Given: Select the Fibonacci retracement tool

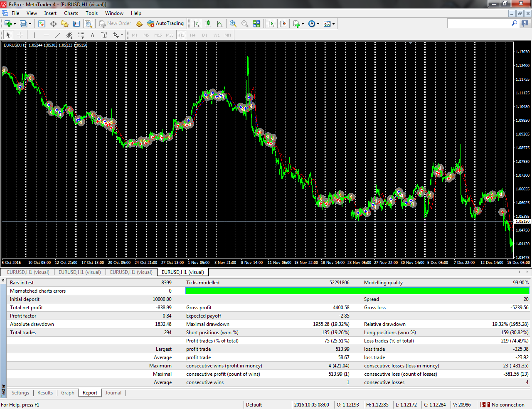Looking at the screenshot, I should [x=81, y=35].
